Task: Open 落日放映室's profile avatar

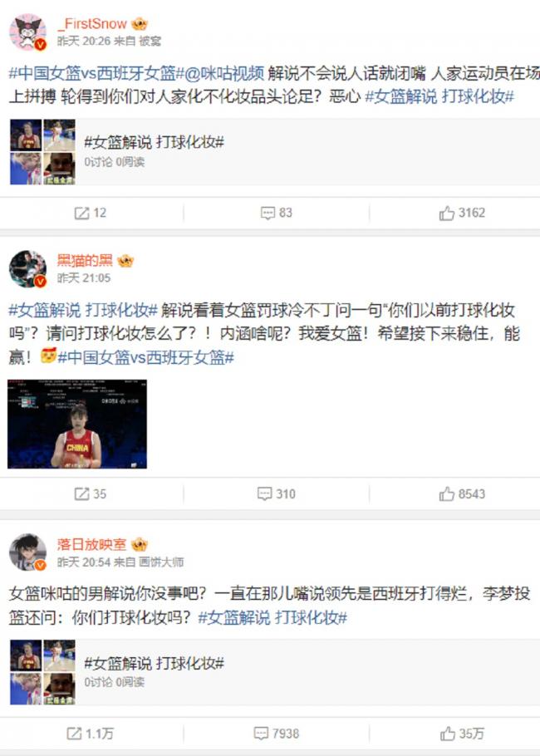Action: click(28, 552)
